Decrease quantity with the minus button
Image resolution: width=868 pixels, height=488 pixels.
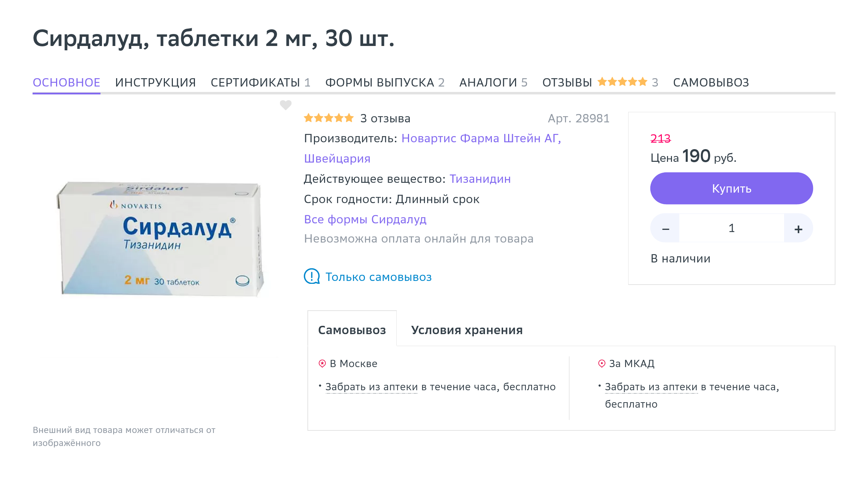[665, 228]
